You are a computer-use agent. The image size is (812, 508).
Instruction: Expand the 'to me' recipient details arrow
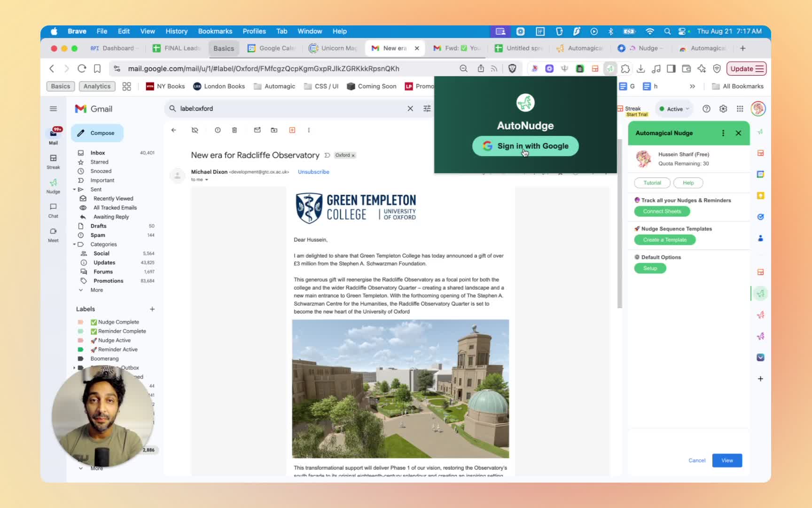pyautogui.click(x=206, y=180)
